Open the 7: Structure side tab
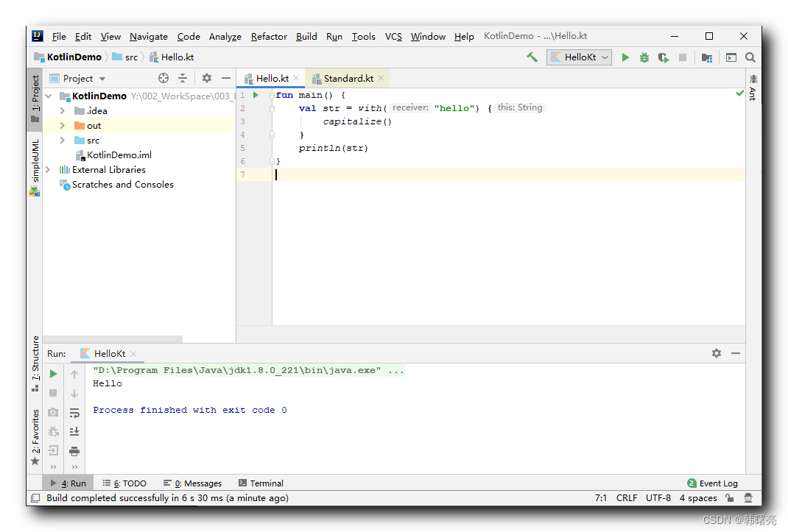Screen dimensions: 788x532 [35, 363]
